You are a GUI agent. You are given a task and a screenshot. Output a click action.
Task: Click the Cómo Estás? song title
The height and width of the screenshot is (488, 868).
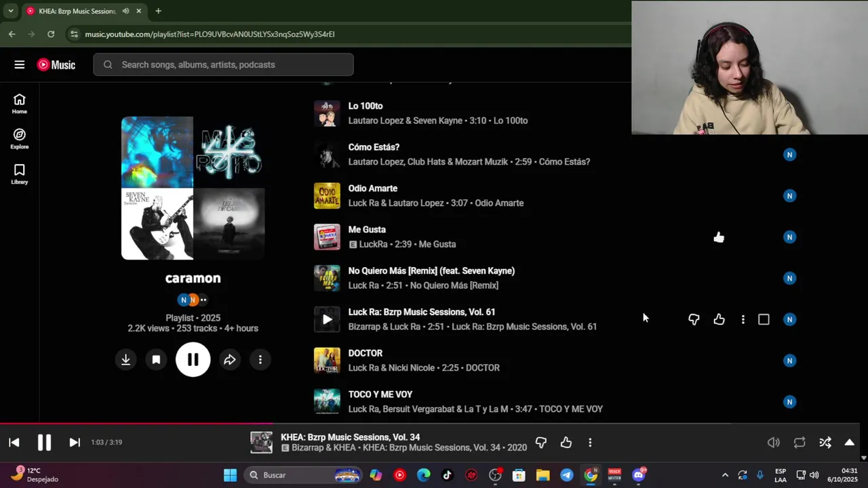coord(374,147)
